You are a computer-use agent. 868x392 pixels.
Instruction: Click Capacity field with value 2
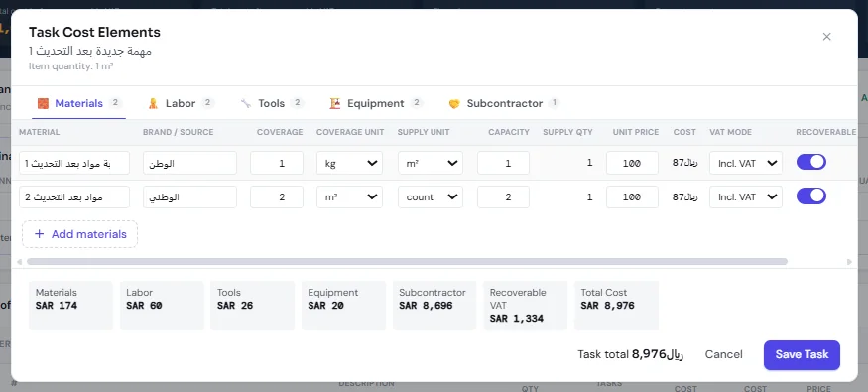503,197
